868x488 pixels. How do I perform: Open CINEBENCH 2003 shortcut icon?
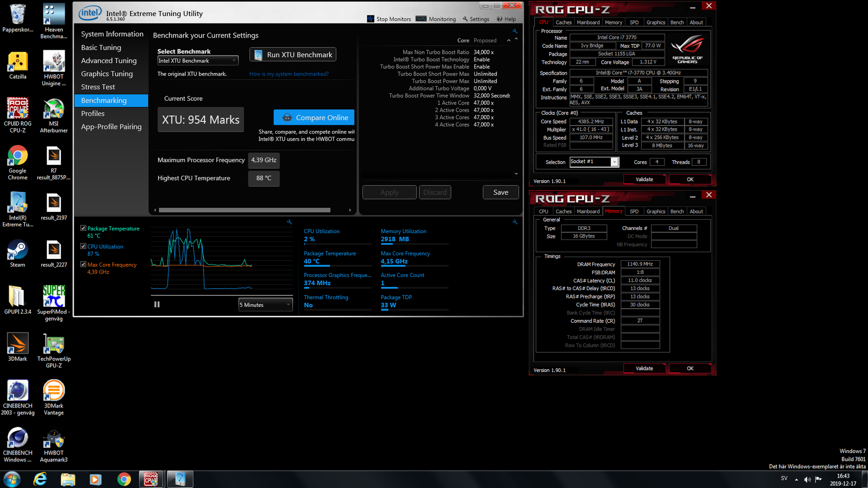click(x=18, y=398)
